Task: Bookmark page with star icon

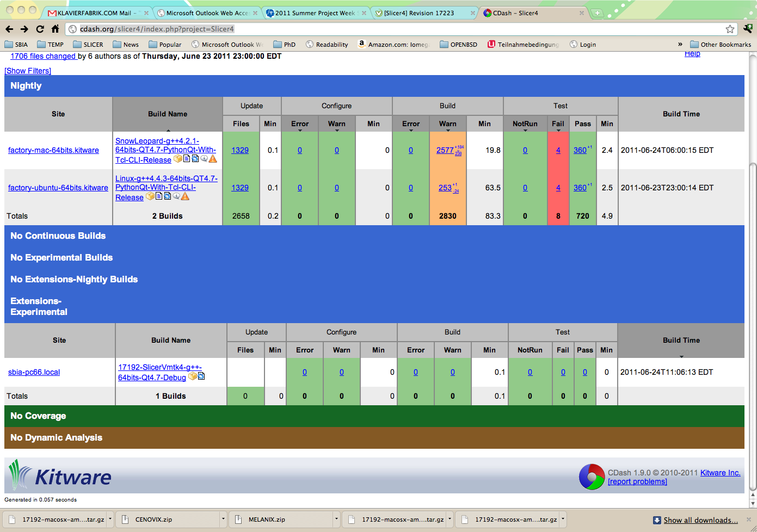Action: [x=730, y=29]
